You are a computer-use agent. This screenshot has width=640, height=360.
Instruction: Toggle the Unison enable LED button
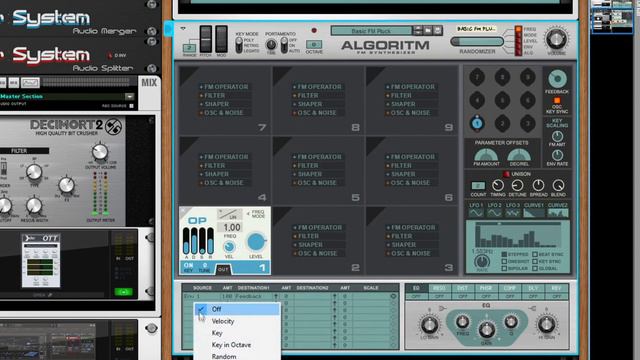(506, 174)
